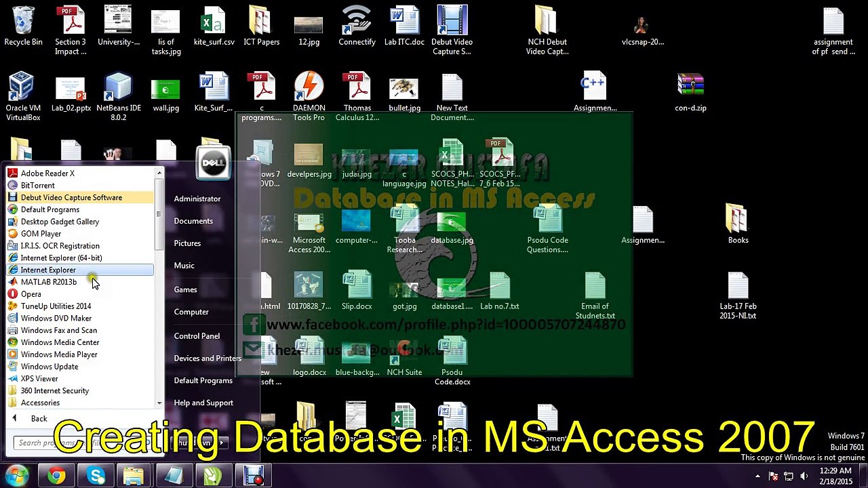Launch Windows Media Center
This screenshot has width=868, height=488.
(x=80, y=342)
